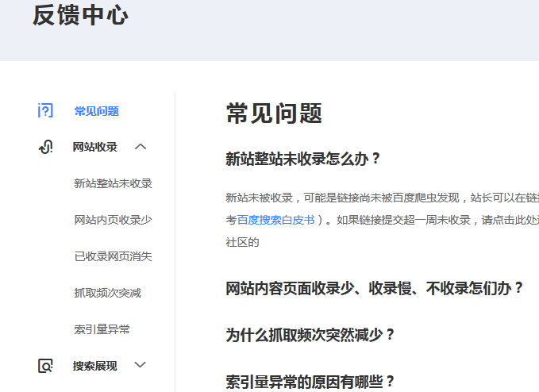Choose 索引量异常 submenu item
Viewport: 539px width, 392px height.
coord(102,329)
